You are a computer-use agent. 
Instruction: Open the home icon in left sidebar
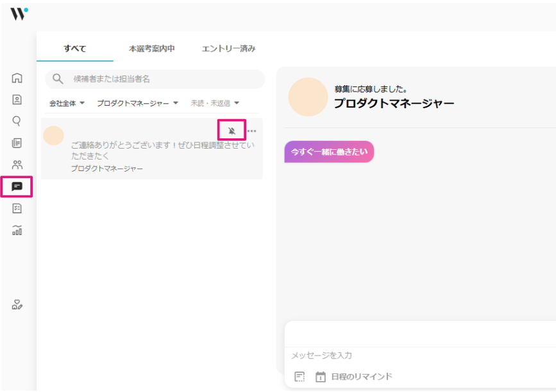tap(17, 78)
